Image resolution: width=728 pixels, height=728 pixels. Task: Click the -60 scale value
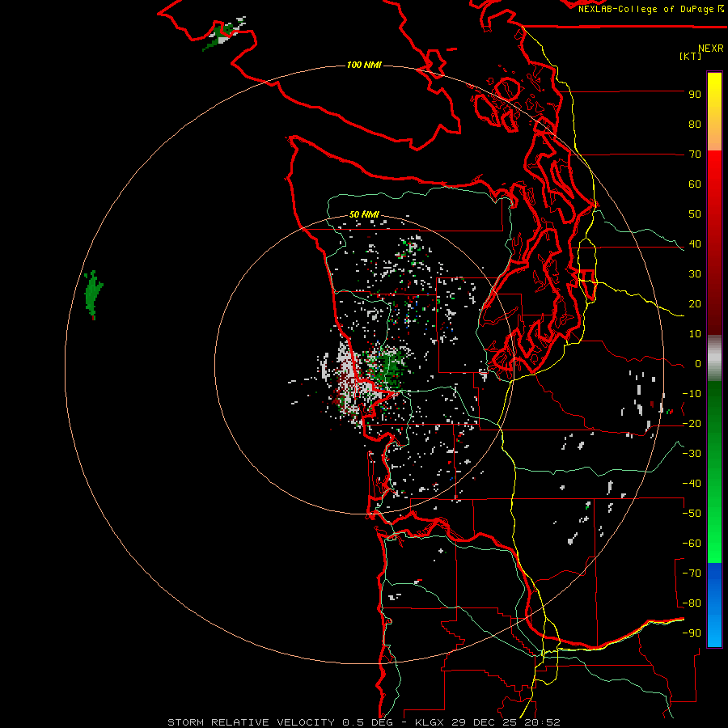click(692, 544)
